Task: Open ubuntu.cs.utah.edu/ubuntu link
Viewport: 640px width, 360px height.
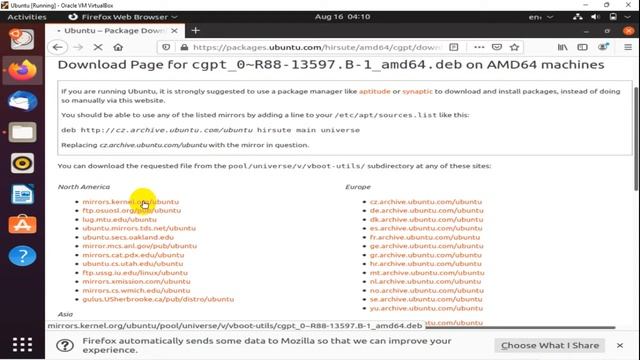Action: [133, 264]
